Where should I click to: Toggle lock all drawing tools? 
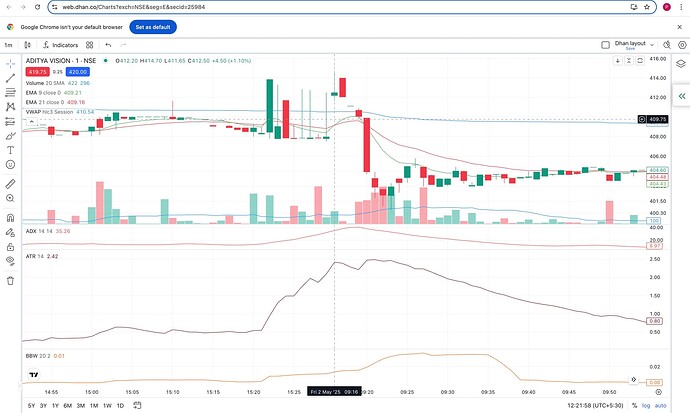click(x=11, y=247)
